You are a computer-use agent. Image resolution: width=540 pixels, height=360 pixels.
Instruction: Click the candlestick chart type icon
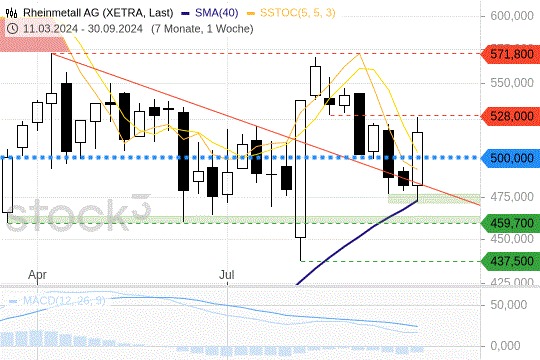(12, 13)
